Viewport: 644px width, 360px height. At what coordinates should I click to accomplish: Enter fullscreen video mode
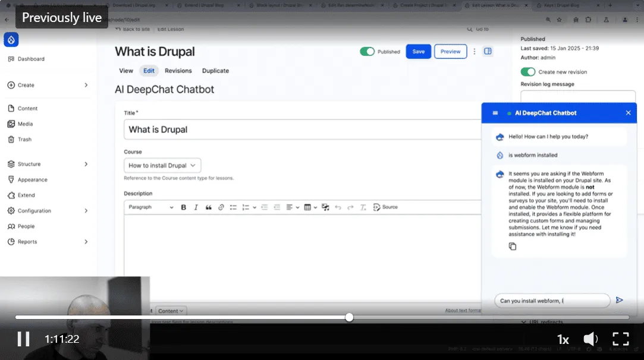(621, 339)
